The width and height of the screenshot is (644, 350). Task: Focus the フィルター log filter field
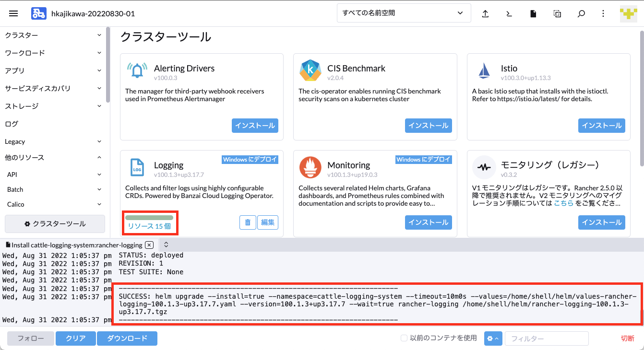pyautogui.click(x=547, y=338)
